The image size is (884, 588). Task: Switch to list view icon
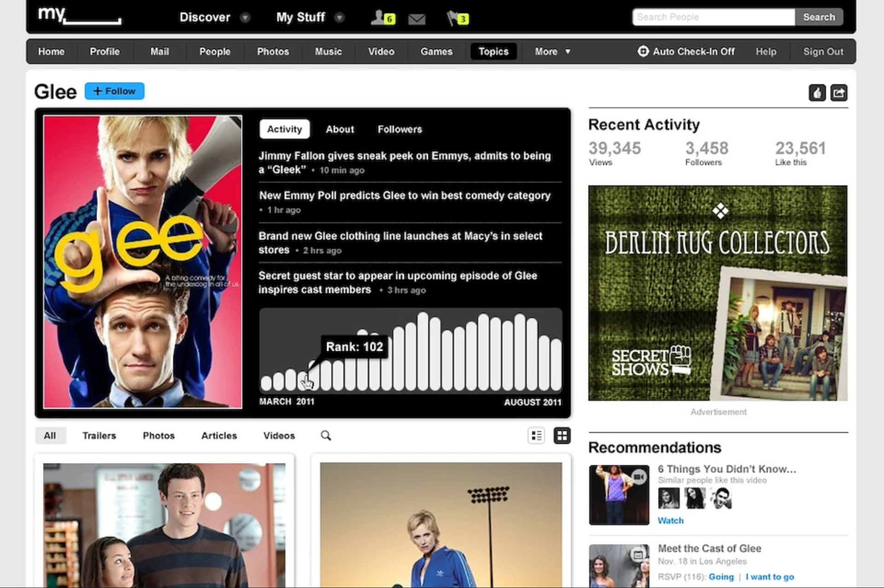point(536,436)
